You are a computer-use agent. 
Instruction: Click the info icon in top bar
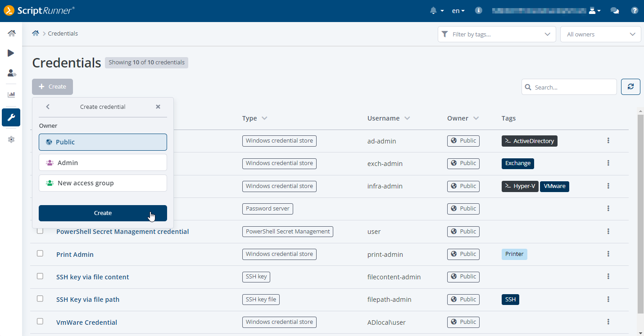point(479,11)
